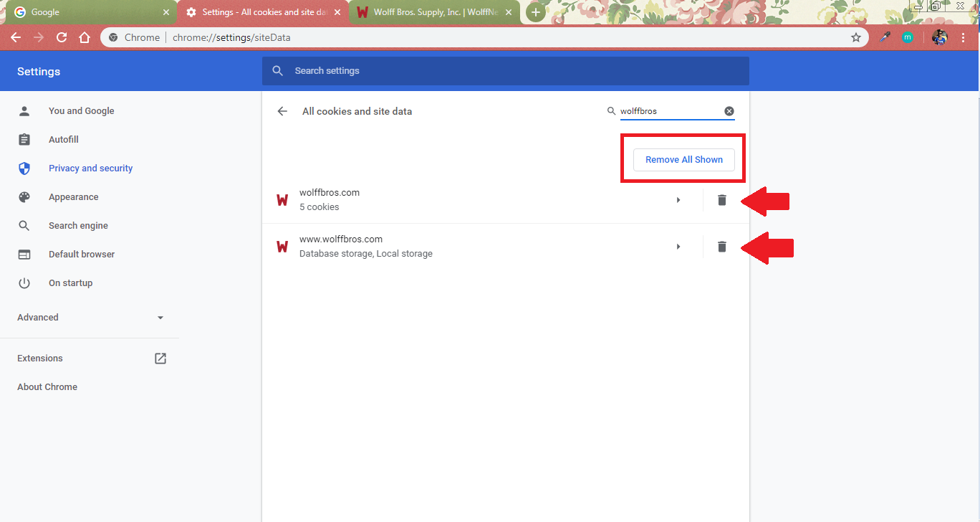Click the All cookies and site data heading
This screenshot has height=522, width=980.
coord(357,111)
